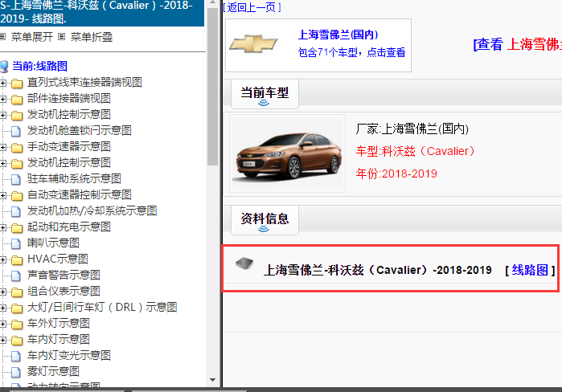Open the blue 线路图 link
The image size is (562, 392).
tap(530, 270)
